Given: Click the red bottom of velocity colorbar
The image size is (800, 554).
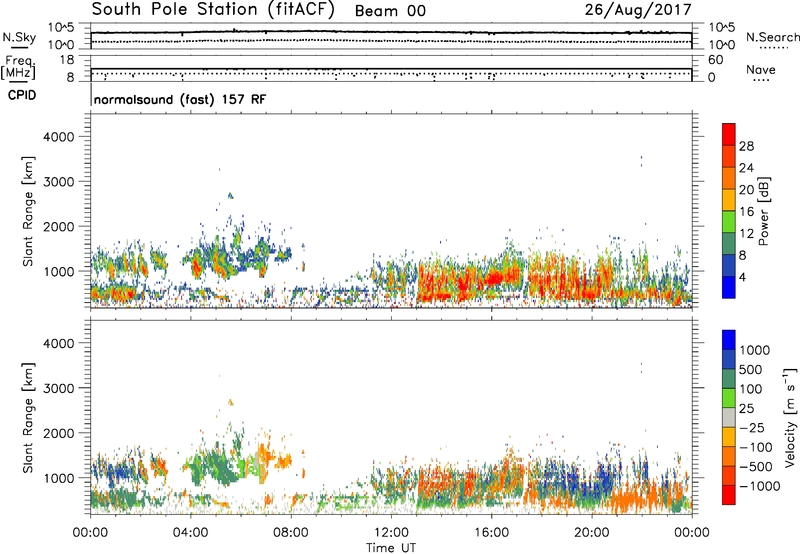Looking at the screenshot, I should [729, 495].
